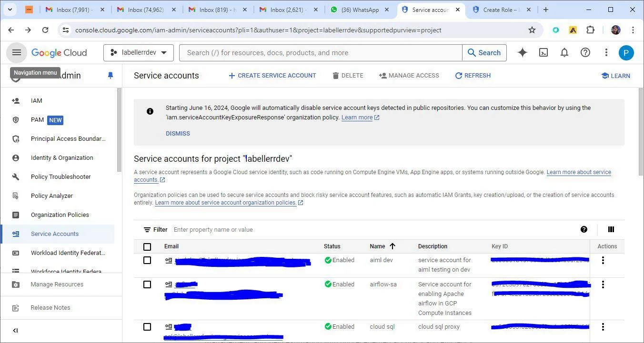Check the cloud sql service account row
The width and height of the screenshot is (644, 343).
pyautogui.click(x=147, y=327)
